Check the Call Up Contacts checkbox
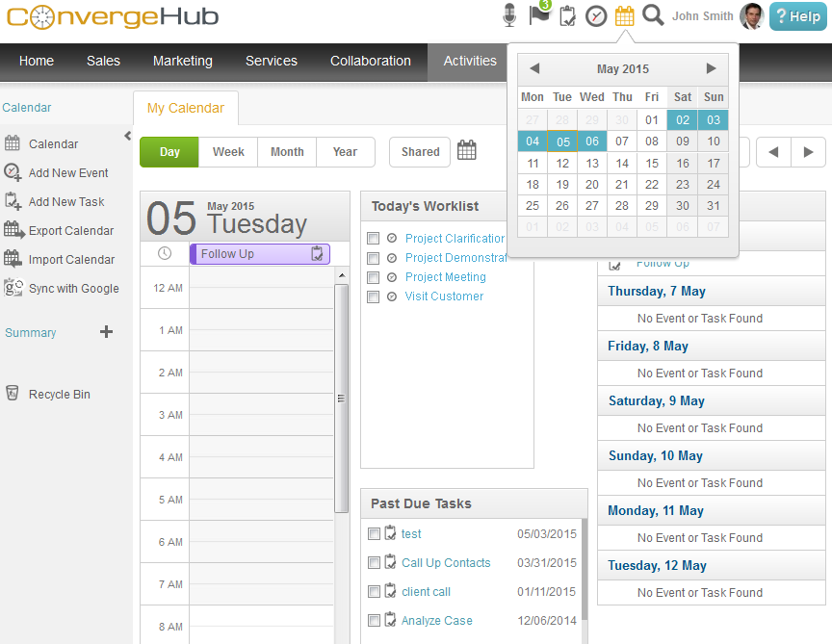 click(374, 563)
